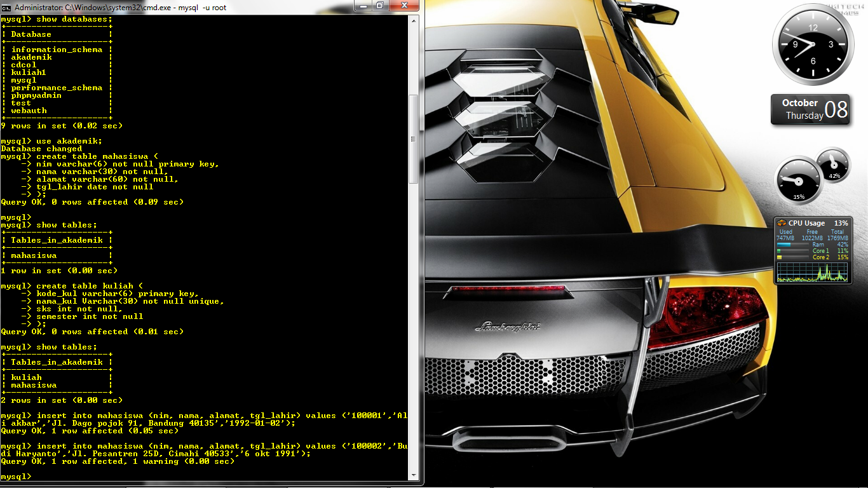
Task: Click the 'CPU Usage' gadget title text
Action: (x=806, y=223)
